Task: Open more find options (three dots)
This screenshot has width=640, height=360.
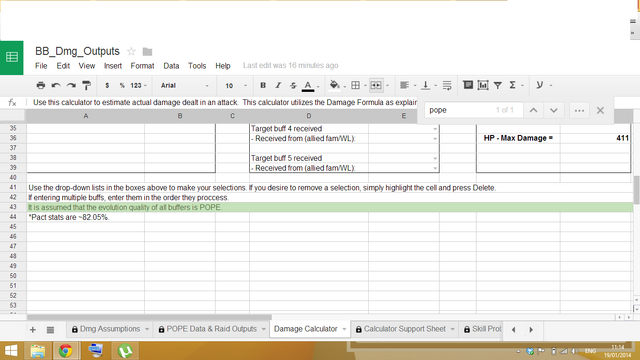Action: click(x=579, y=110)
